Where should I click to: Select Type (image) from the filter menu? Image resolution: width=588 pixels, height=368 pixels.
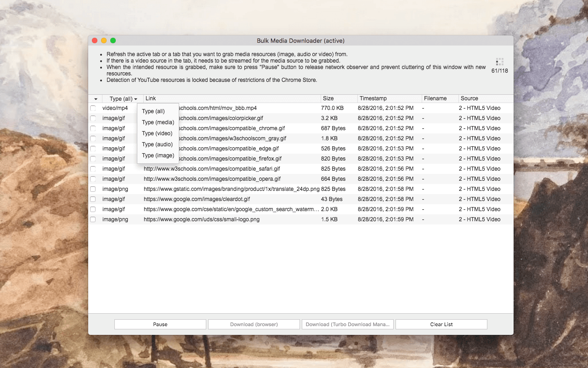click(158, 155)
